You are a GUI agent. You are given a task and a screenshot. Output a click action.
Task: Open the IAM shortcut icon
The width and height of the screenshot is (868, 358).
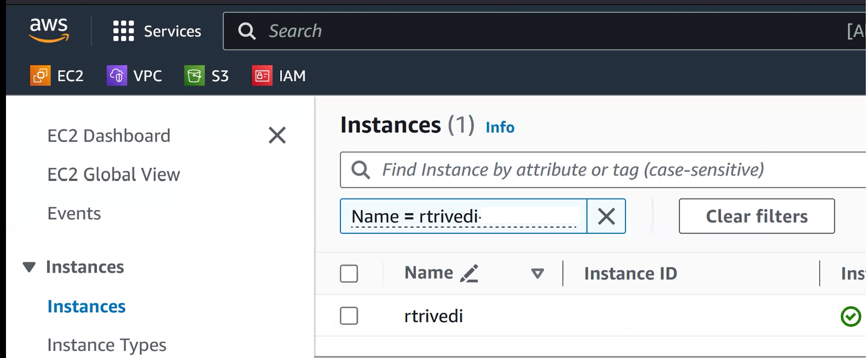pos(262,76)
